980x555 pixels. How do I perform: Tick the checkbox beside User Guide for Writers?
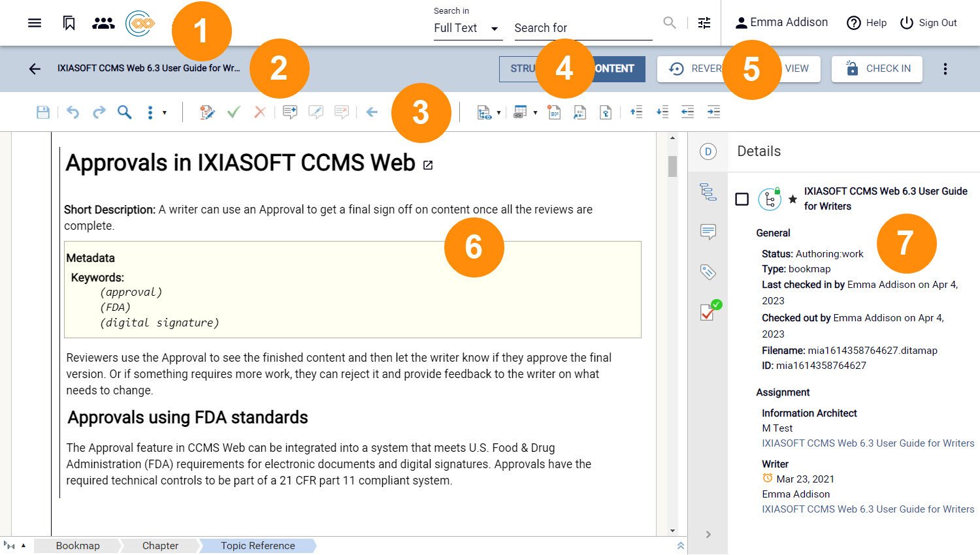click(x=742, y=198)
